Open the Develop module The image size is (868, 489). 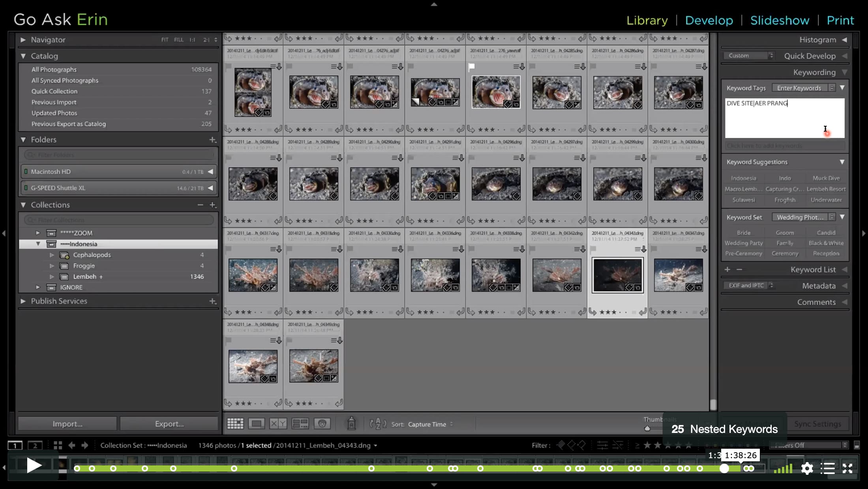(x=709, y=20)
